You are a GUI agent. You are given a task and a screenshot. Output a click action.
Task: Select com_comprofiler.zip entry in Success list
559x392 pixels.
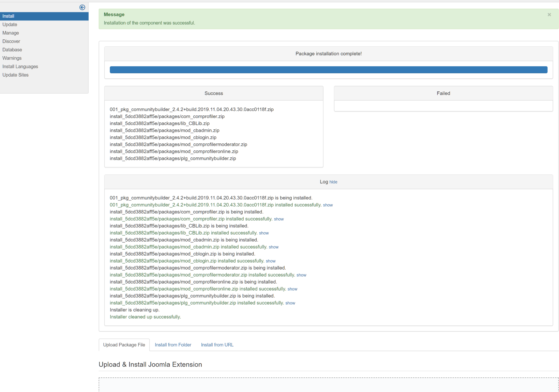coord(167,116)
